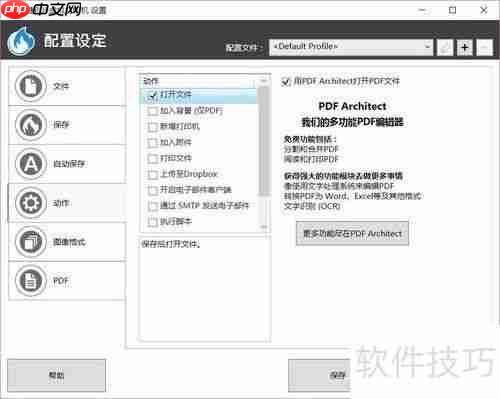The height and width of the screenshot is (399, 500).
Task: Enable 通过 SMTP 发送电子邮件 checkbox
Action: point(152,206)
